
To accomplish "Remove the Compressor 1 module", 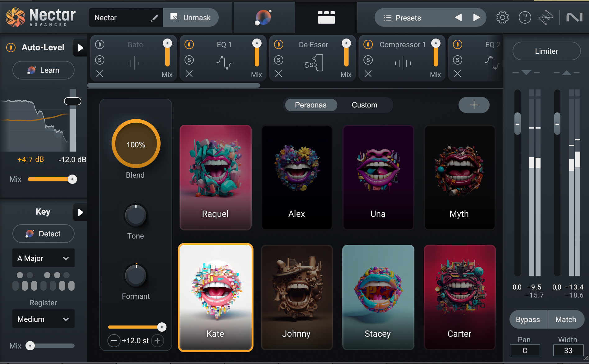I will [x=368, y=74].
